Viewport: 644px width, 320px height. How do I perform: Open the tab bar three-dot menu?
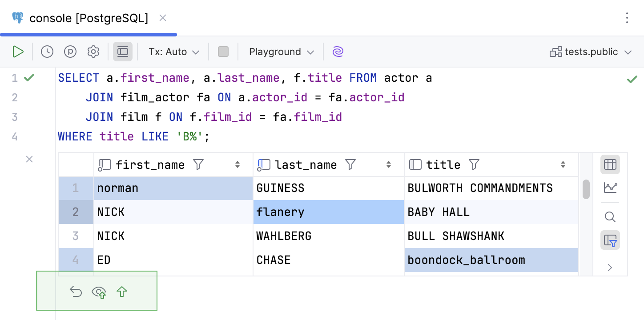coord(627,18)
